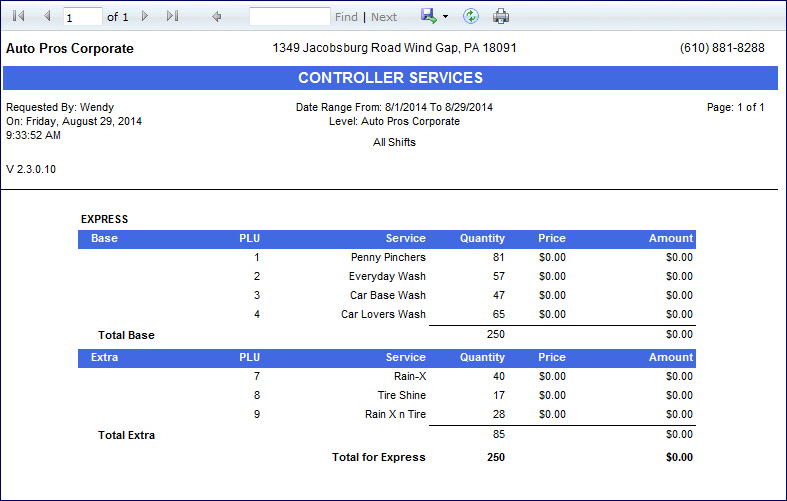Click the Find link
The image size is (787, 501).
click(346, 17)
